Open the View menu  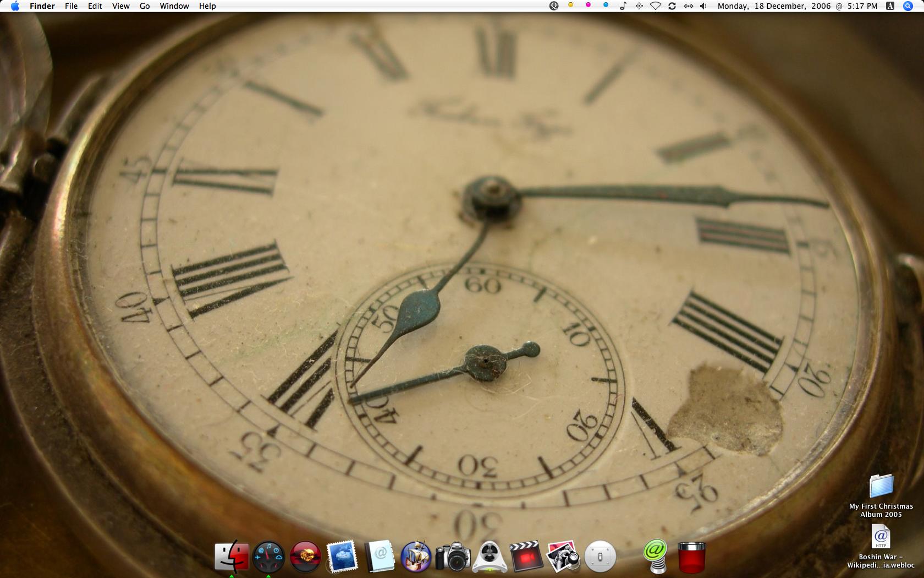120,6
